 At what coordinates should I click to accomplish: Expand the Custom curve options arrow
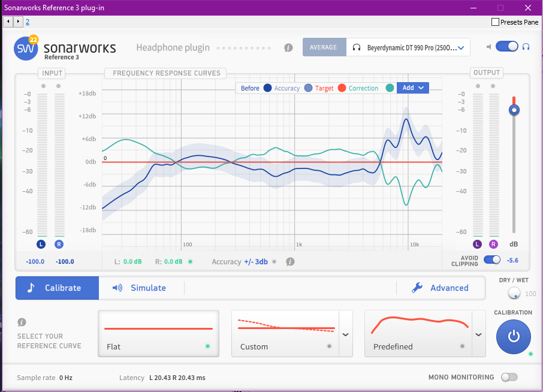tap(345, 334)
